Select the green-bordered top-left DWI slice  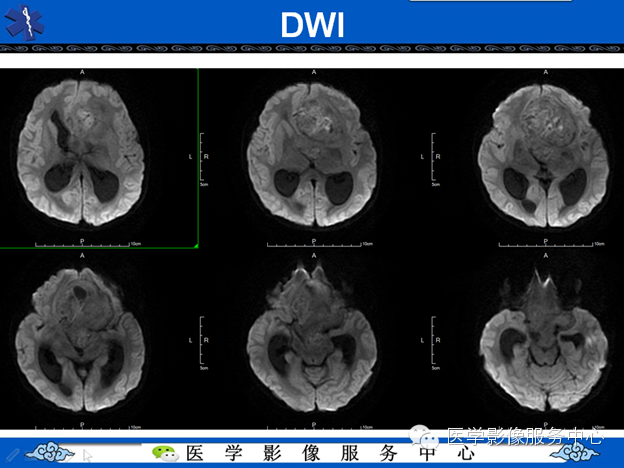[x=99, y=158]
